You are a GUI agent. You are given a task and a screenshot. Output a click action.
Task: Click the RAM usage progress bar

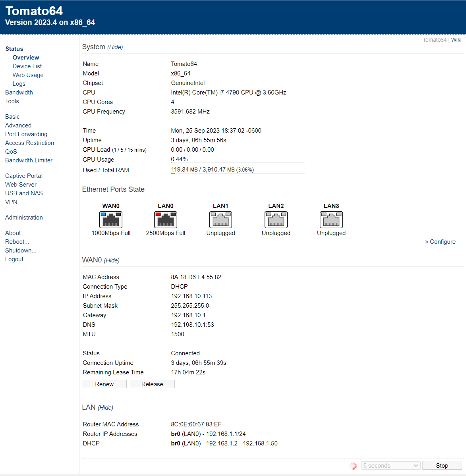(x=238, y=173)
